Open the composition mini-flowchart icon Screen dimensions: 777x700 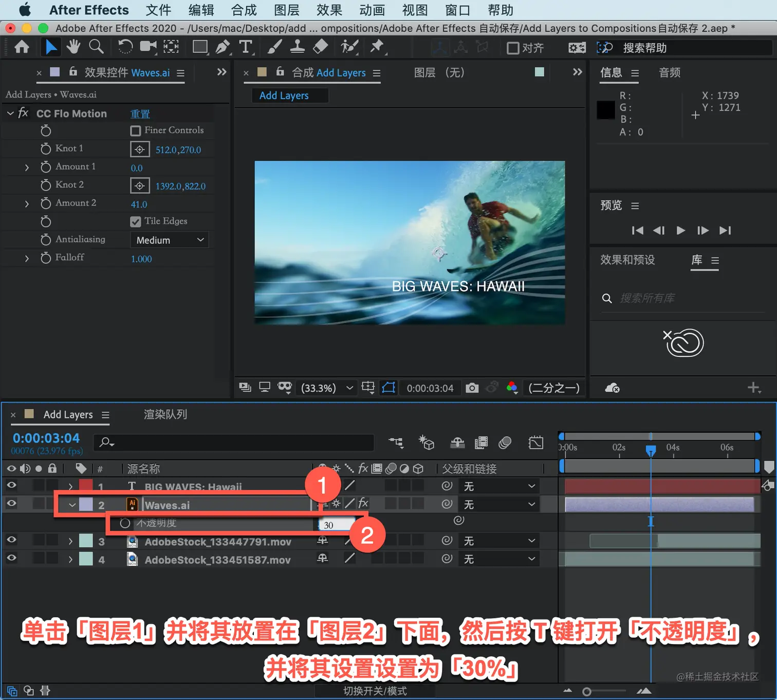396,442
